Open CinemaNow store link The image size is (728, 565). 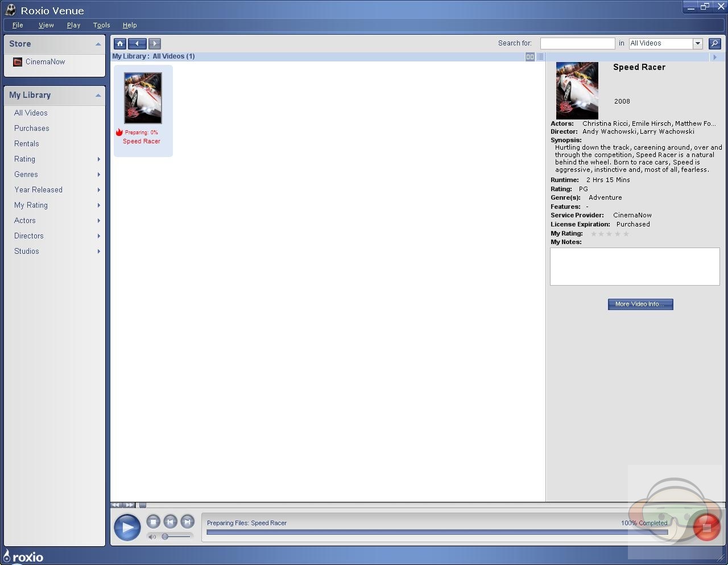tap(45, 62)
